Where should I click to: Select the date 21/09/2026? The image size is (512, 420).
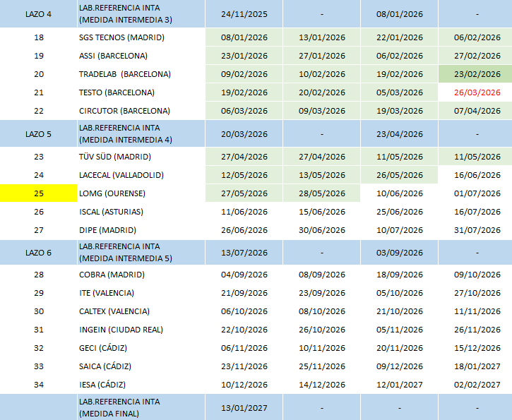click(x=244, y=293)
